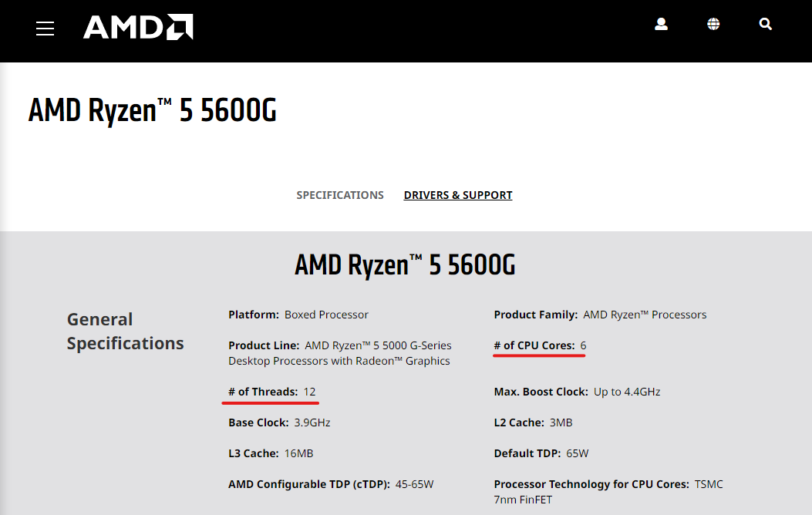Click the Product Line G-Series text
The width and height of the screenshot is (812, 515).
tap(340, 353)
